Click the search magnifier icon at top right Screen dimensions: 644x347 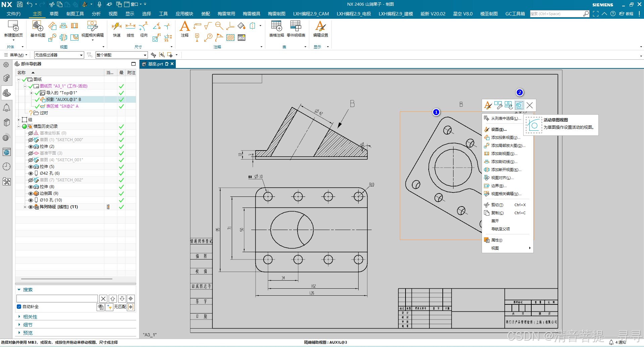pyautogui.click(x=586, y=14)
